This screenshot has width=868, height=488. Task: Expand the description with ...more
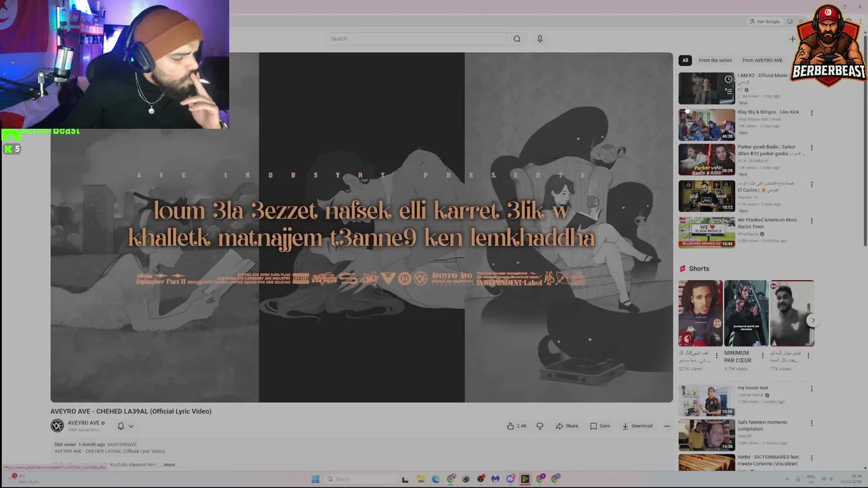pos(168,464)
